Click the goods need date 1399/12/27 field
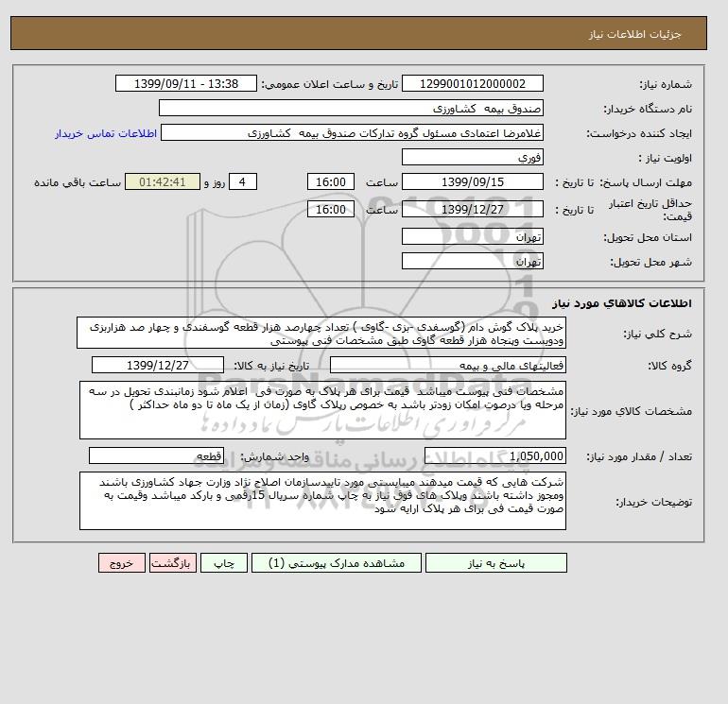The image size is (728, 704). pos(158,365)
